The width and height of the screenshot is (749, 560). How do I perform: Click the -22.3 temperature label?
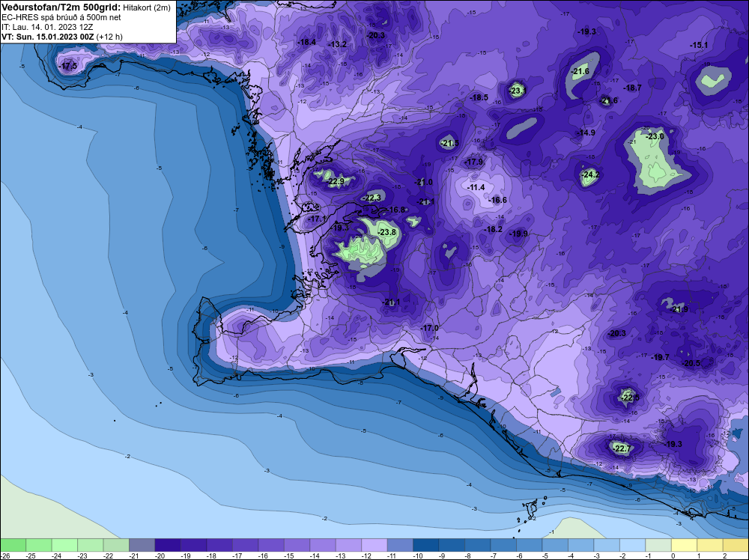372,198
